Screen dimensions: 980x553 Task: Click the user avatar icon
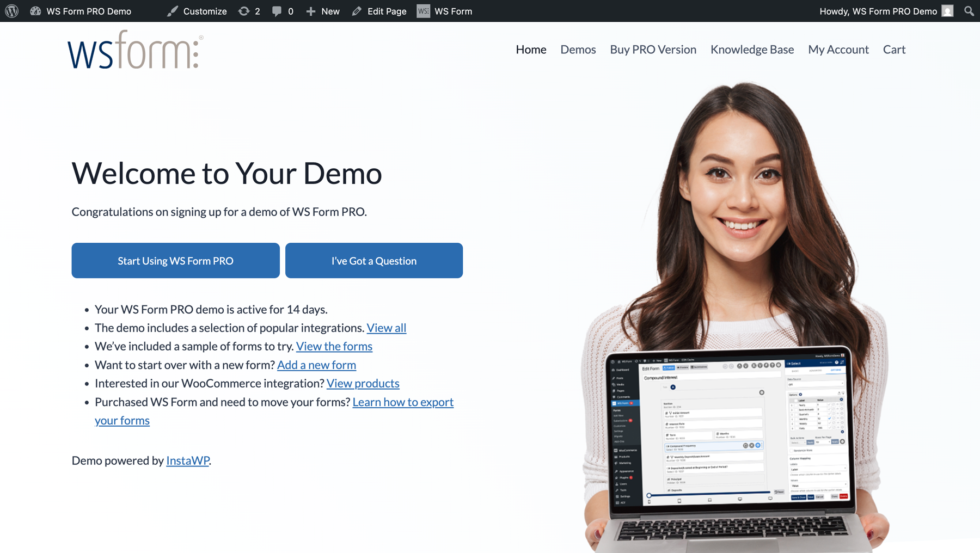tap(948, 11)
